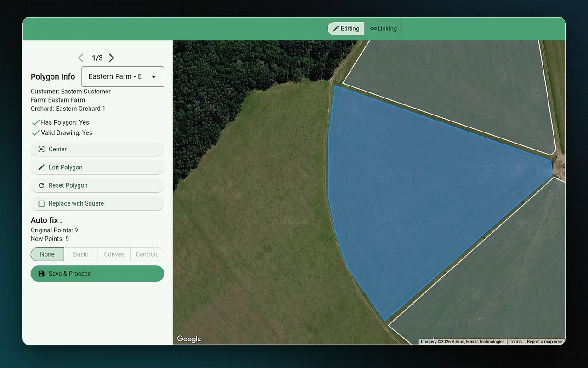The height and width of the screenshot is (368, 588).
Task: Click the 'Orchard: Eastern Orchard 1' text
Action: pyautogui.click(x=68, y=109)
